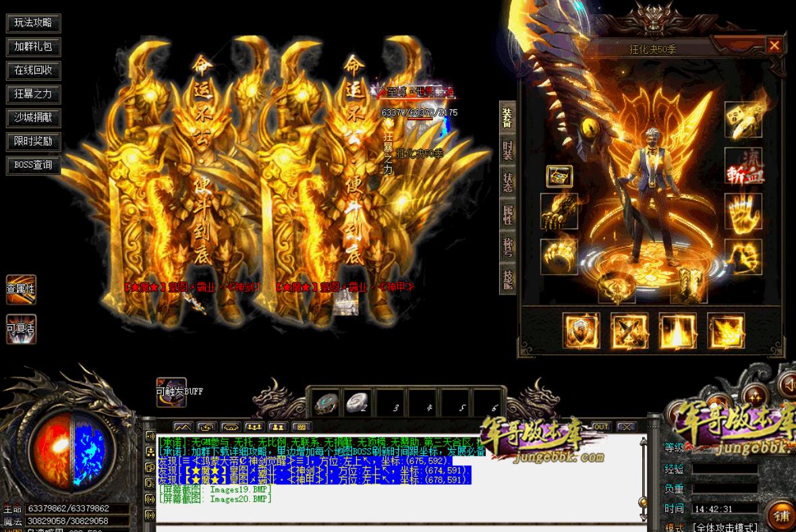
Task: Select the crossed swords skill icon
Action: pos(629,331)
